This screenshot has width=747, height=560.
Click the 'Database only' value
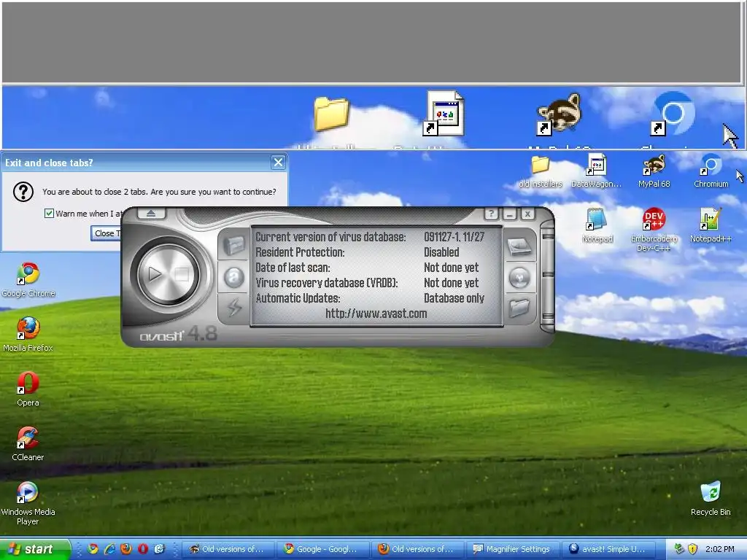point(454,298)
